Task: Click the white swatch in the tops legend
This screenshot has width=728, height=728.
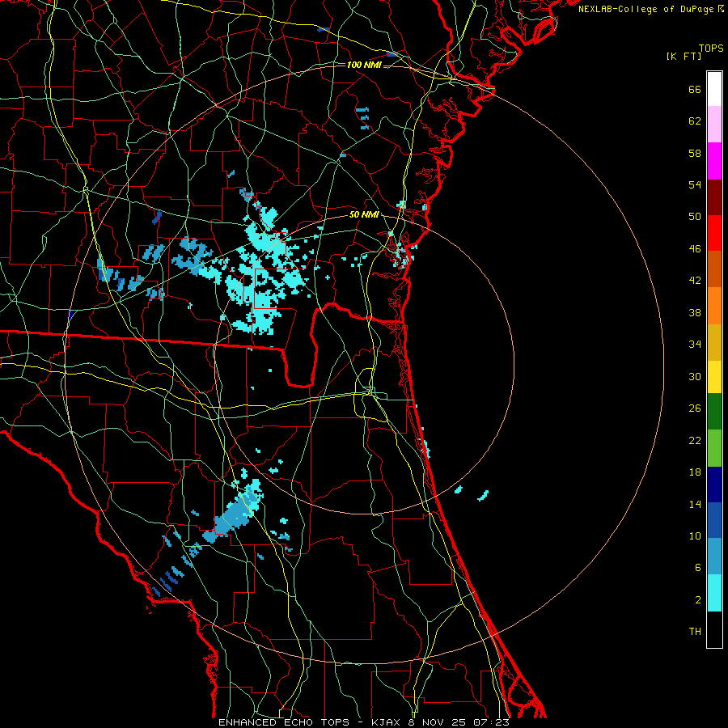Action: click(714, 89)
